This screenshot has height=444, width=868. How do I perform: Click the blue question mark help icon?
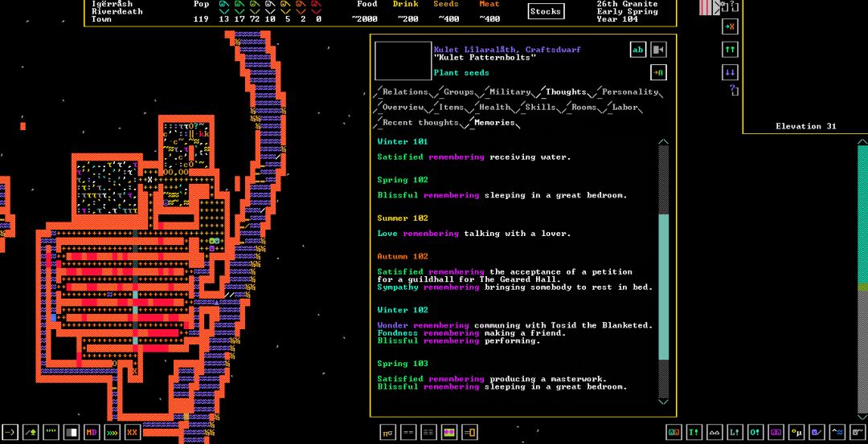pos(733,91)
